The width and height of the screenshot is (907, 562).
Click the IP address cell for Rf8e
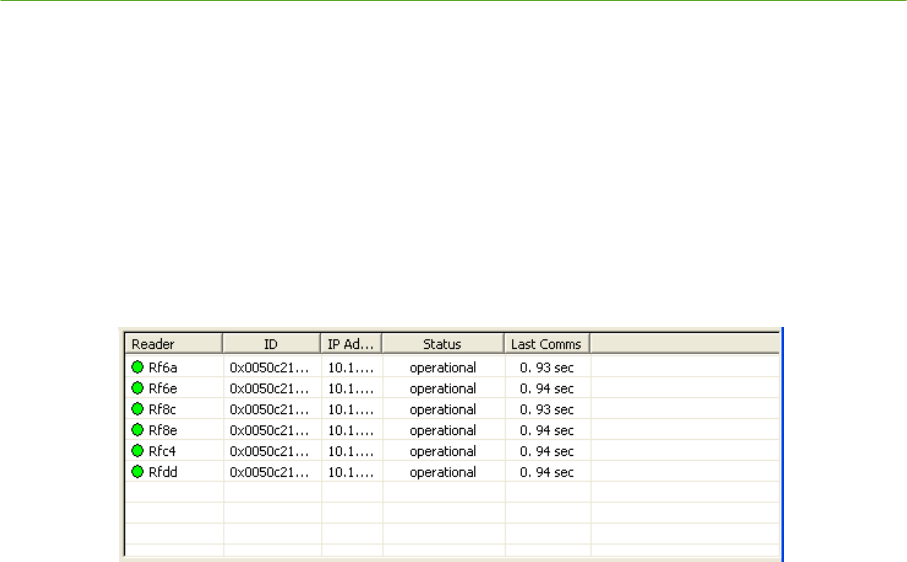point(351,430)
